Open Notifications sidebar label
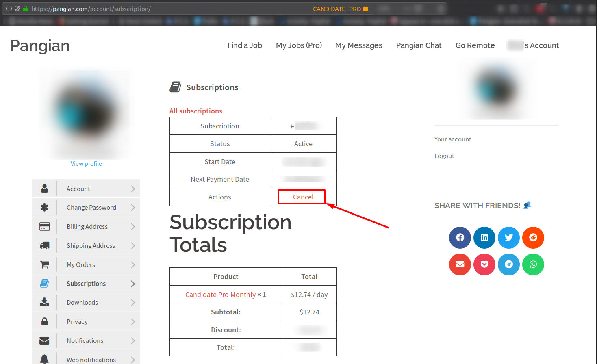The width and height of the screenshot is (597, 364). point(85,341)
